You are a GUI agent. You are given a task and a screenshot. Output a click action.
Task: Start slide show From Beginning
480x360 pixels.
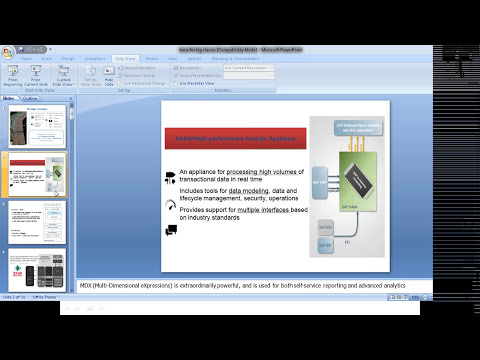(13, 76)
